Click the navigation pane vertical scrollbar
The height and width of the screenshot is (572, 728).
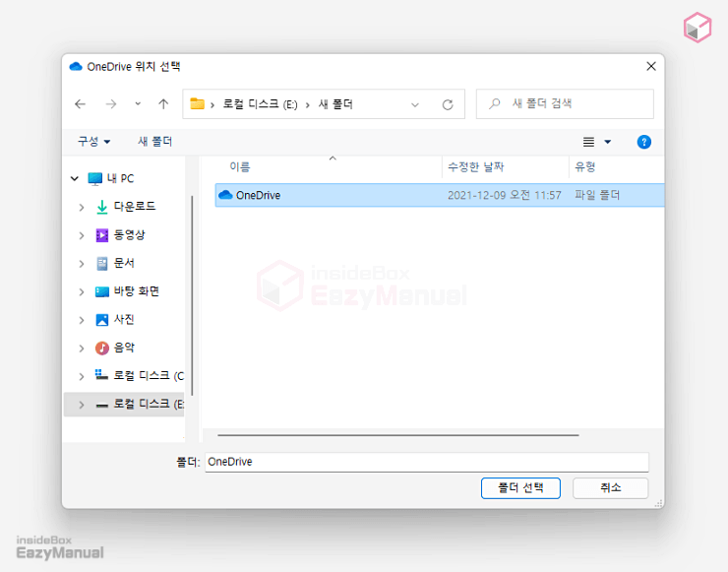point(192,295)
